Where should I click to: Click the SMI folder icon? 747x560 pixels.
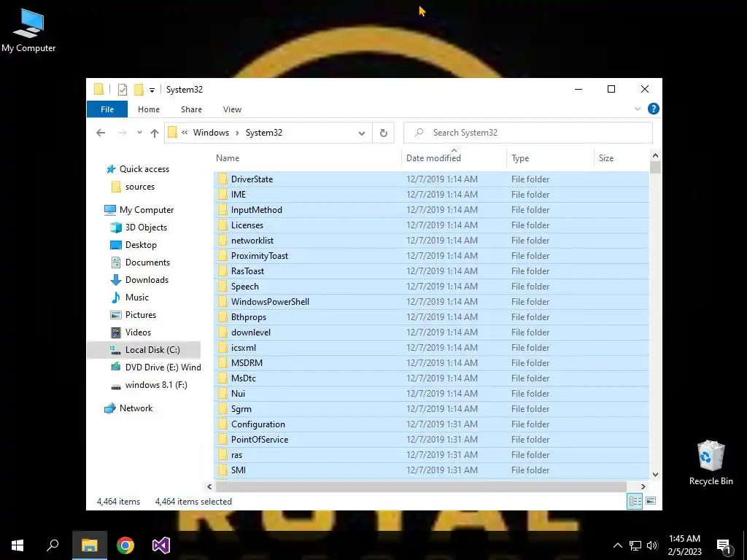click(222, 470)
